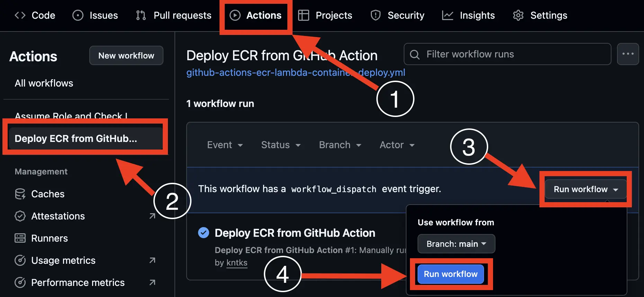Click the Performance metrics meter icon
Screen dimensions: 644x297
(x=20, y=282)
